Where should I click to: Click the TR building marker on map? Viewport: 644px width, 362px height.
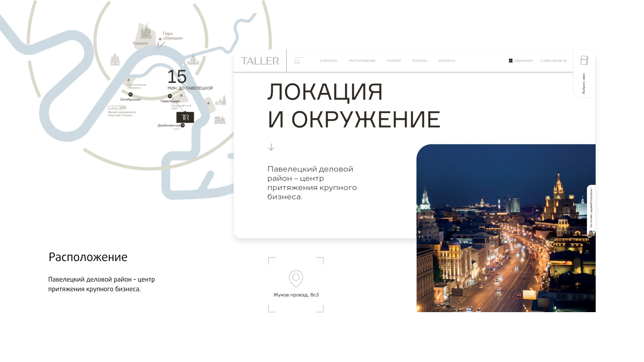185,117
